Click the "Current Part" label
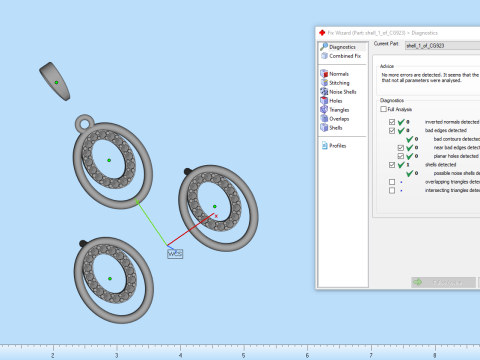The height and width of the screenshot is (360, 480). [386, 44]
